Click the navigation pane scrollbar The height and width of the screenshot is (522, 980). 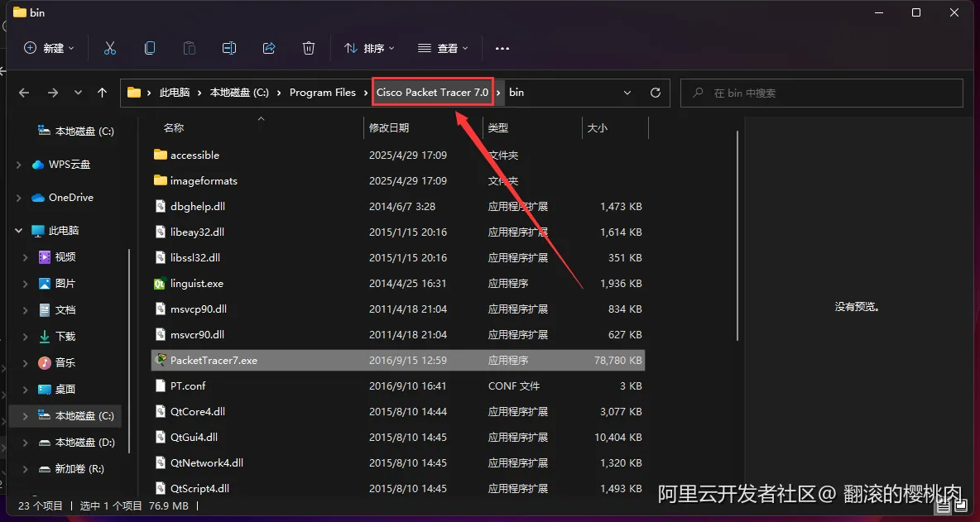(130, 350)
